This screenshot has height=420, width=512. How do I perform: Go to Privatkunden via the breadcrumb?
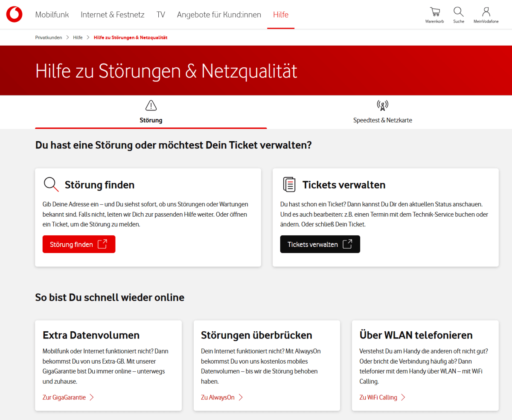tap(48, 37)
